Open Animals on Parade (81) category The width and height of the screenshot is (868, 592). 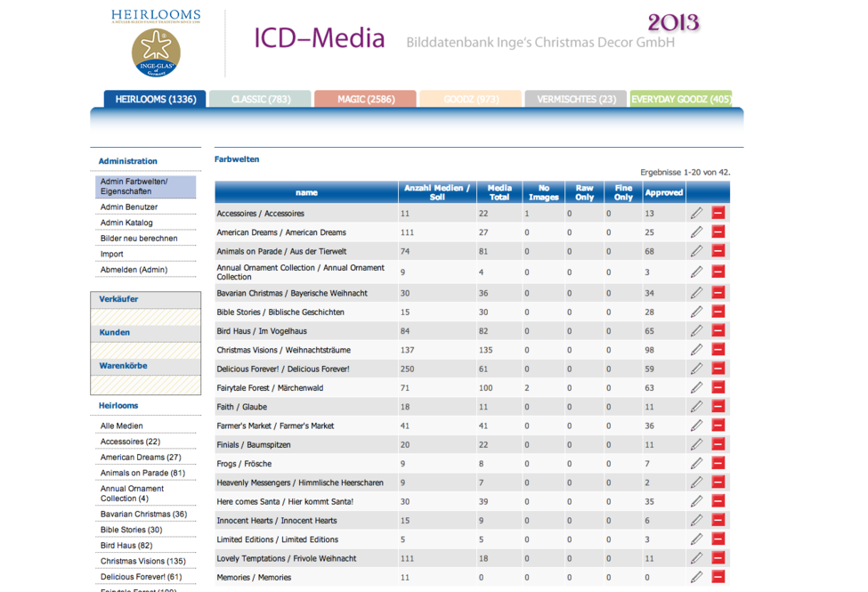click(x=142, y=473)
